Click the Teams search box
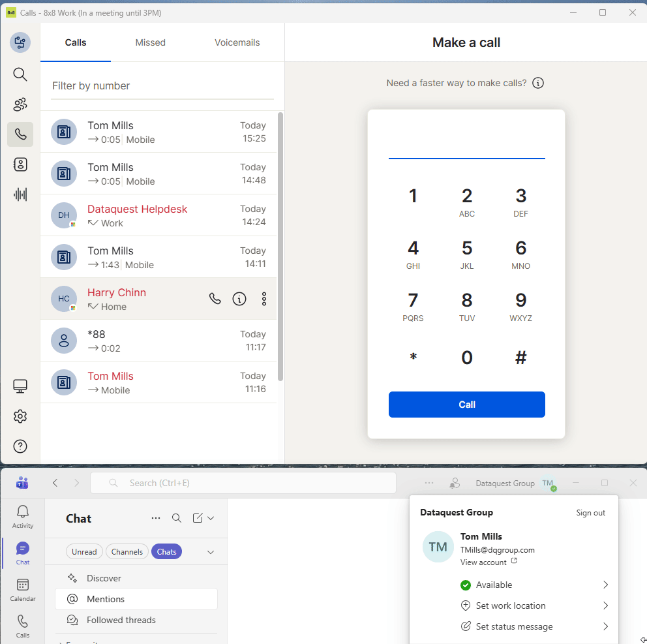Screen dimensions: 647x644 243,483
